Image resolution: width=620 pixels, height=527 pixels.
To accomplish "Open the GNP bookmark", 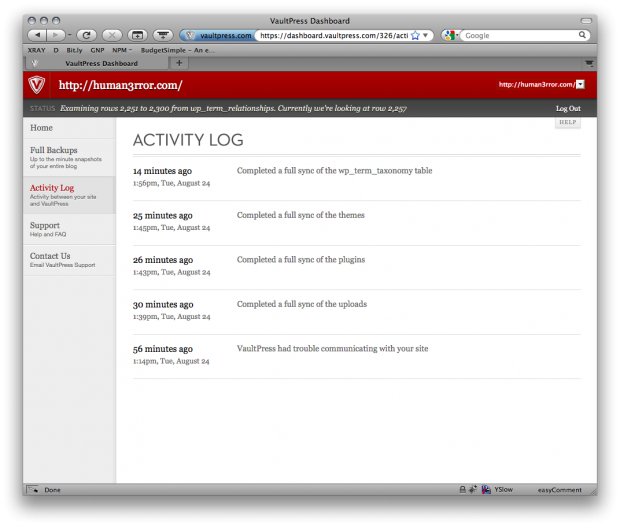I will click(97, 50).
